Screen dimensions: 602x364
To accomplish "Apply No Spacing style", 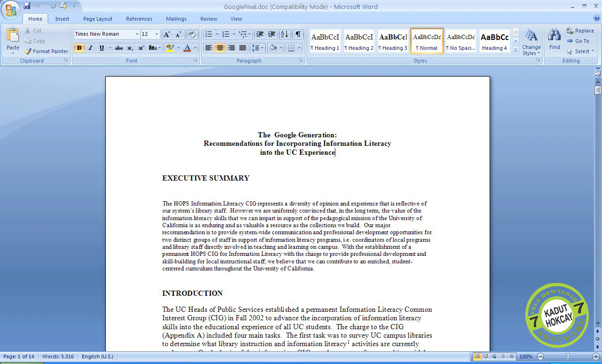I will coord(460,41).
